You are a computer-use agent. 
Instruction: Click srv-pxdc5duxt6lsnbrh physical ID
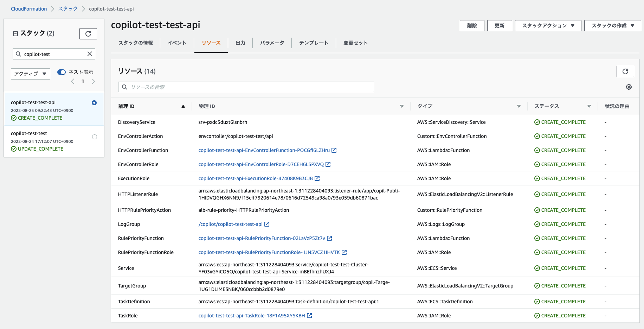click(x=223, y=122)
